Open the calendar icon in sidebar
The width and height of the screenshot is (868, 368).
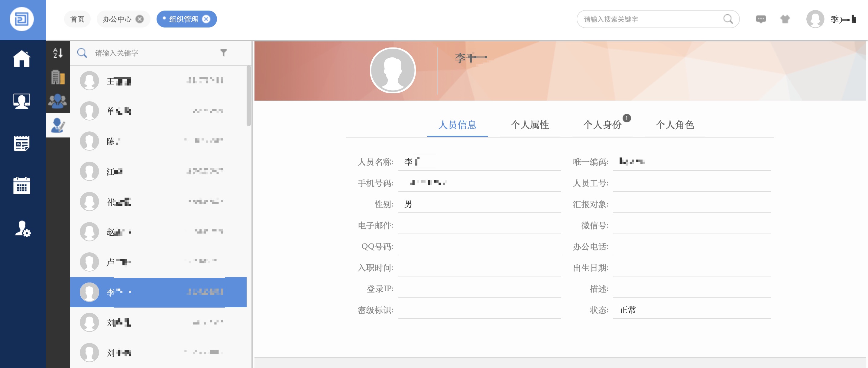click(21, 186)
